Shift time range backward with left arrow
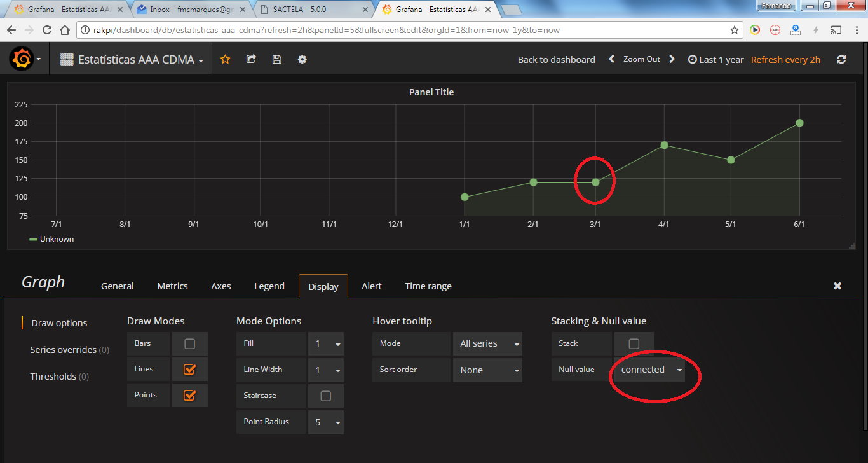 pyautogui.click(x=611, y=59)
